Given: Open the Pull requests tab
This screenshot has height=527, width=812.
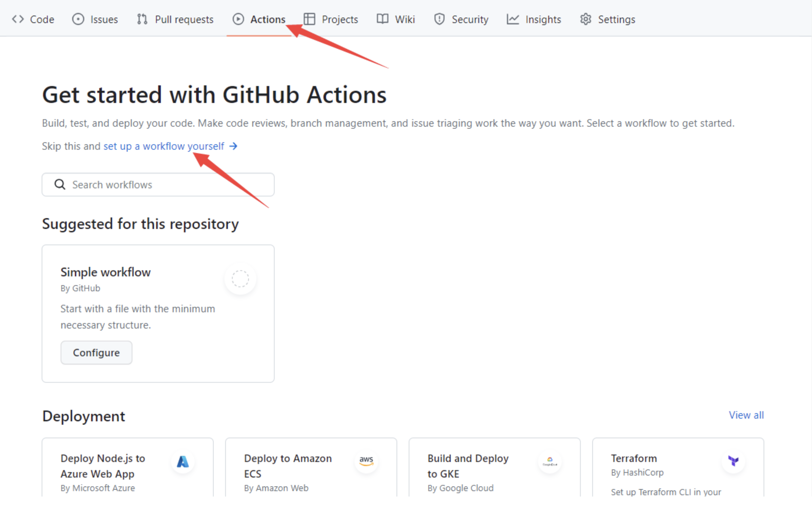Looking at the screenshot, I should coord(184,19).
